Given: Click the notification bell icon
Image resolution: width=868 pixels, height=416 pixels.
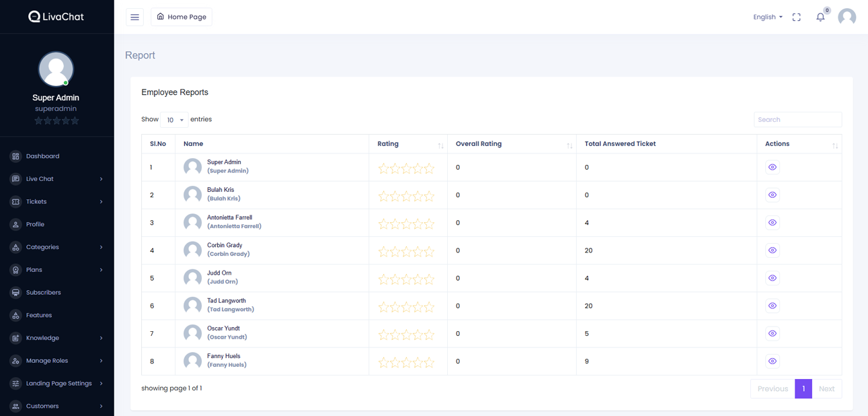Looking at the screenshot, I should coord(820,18).
